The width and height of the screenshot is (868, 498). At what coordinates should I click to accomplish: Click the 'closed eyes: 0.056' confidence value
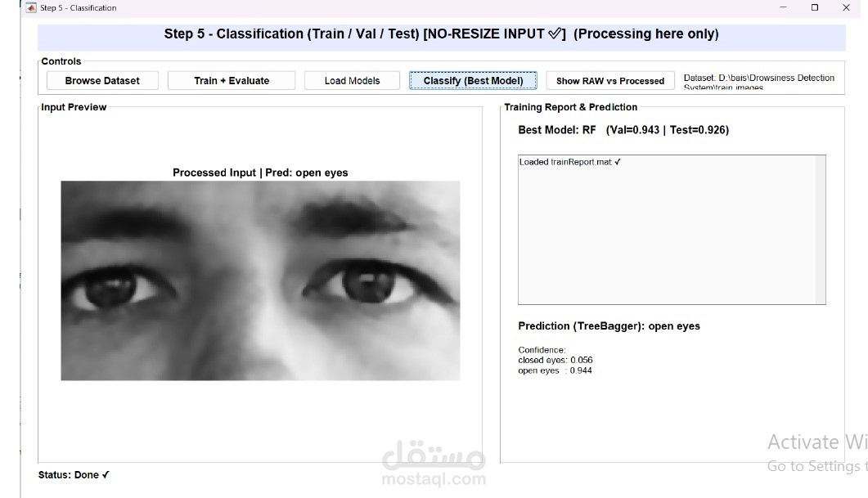click(555, 361)
